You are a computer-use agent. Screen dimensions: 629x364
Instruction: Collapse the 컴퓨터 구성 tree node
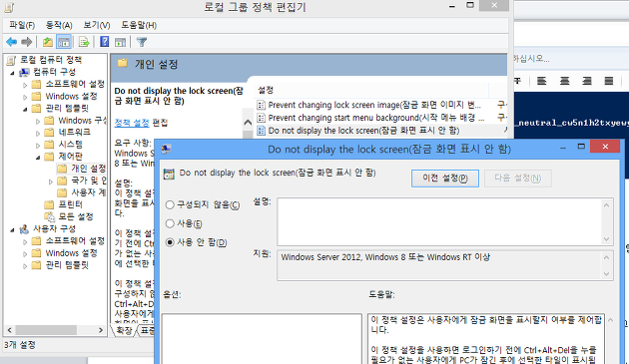point(12,73)
